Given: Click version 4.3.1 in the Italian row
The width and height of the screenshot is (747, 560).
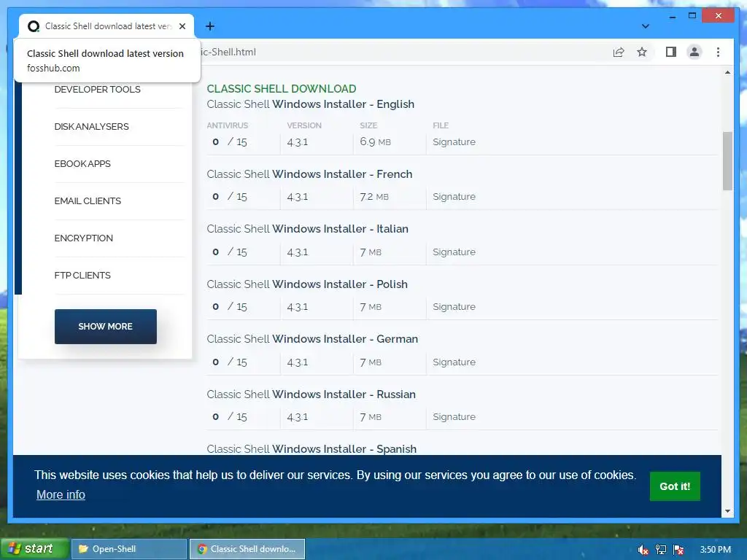Looking at the screenshot, I should click(x=298, y=252).
